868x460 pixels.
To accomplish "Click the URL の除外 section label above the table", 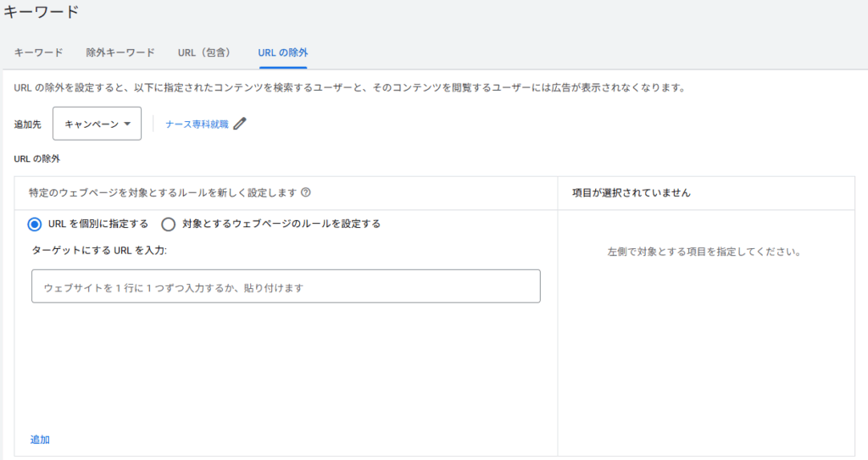I will click(x=37, y=159).
